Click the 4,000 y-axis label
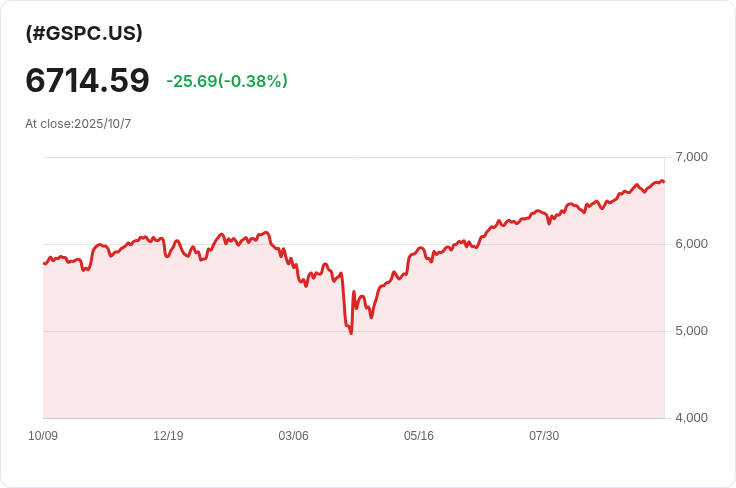Viewport: 736px width, 488px height. tap(691, 418)
